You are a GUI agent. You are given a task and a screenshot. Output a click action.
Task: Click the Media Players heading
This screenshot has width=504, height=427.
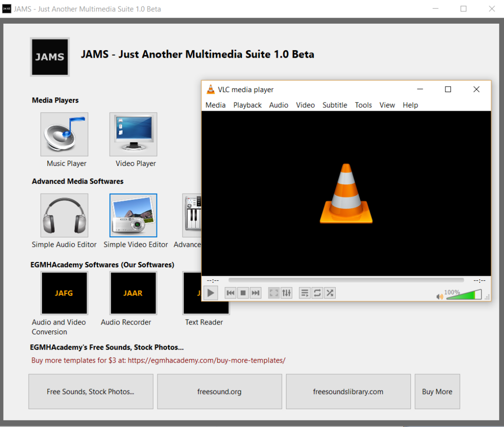tap(55, 100)
